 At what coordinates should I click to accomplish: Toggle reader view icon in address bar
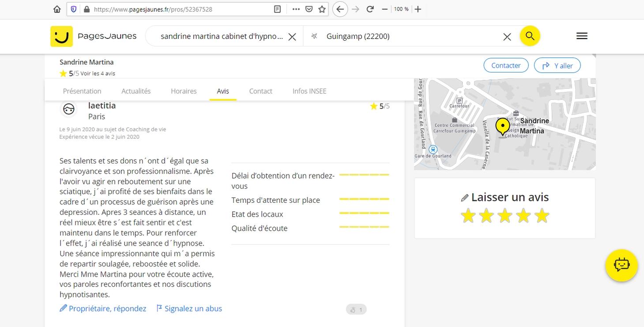(x=277, y=9)
